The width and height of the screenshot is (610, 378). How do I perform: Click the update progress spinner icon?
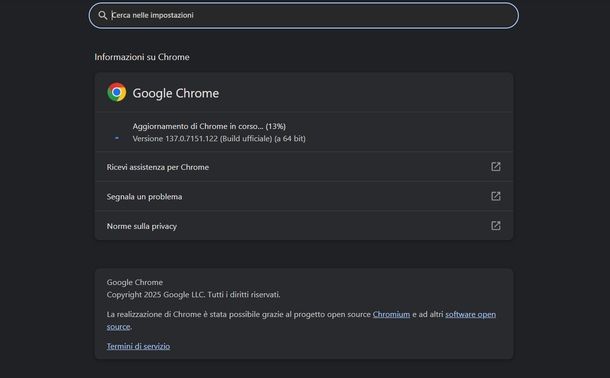(x=117, y=138)
